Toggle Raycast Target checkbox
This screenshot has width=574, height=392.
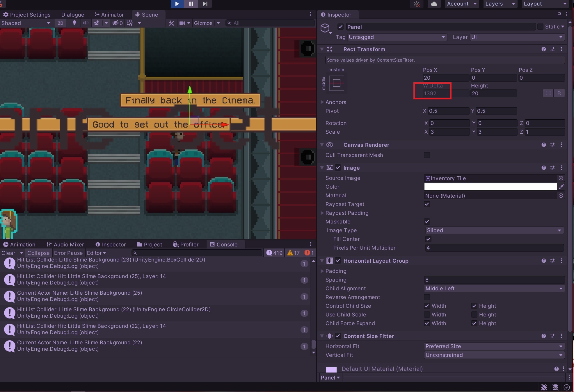click(x=426, y=204)
